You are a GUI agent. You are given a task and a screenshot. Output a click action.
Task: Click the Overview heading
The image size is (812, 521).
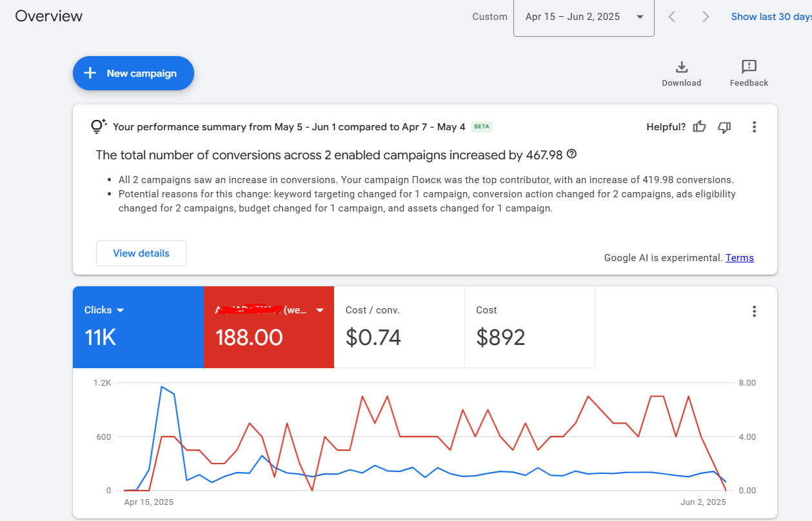coord(49,16)
